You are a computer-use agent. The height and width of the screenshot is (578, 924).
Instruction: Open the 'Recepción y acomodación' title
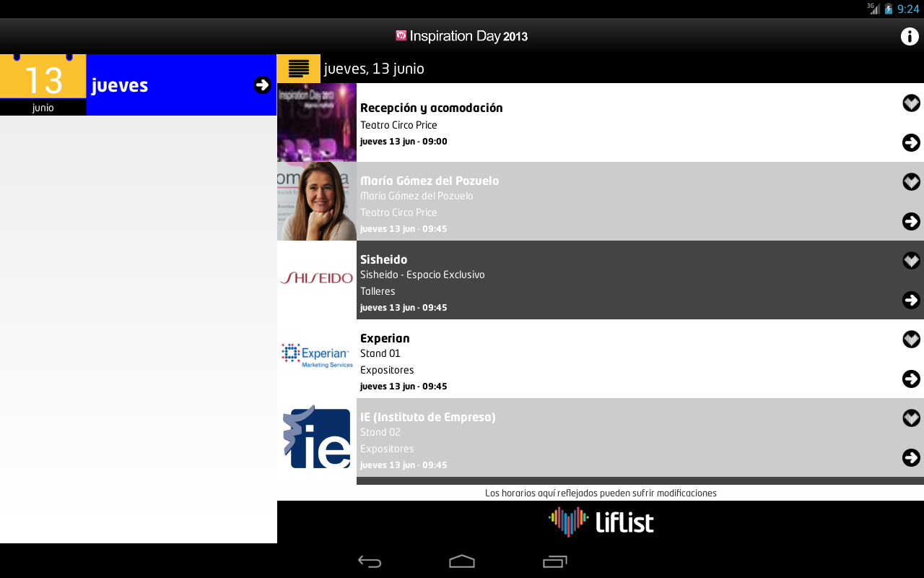(x=431, y=108)
